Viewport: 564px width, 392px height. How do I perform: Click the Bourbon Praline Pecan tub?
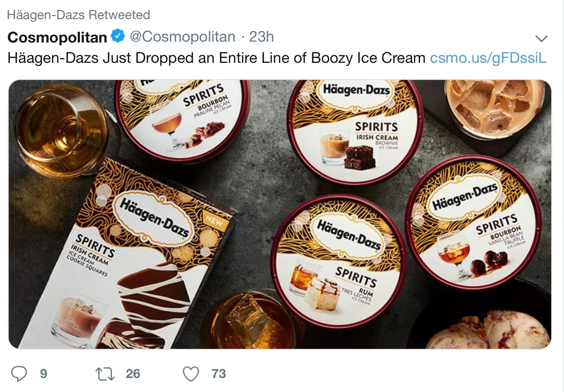pyautogui.click(x=182, y=118)
